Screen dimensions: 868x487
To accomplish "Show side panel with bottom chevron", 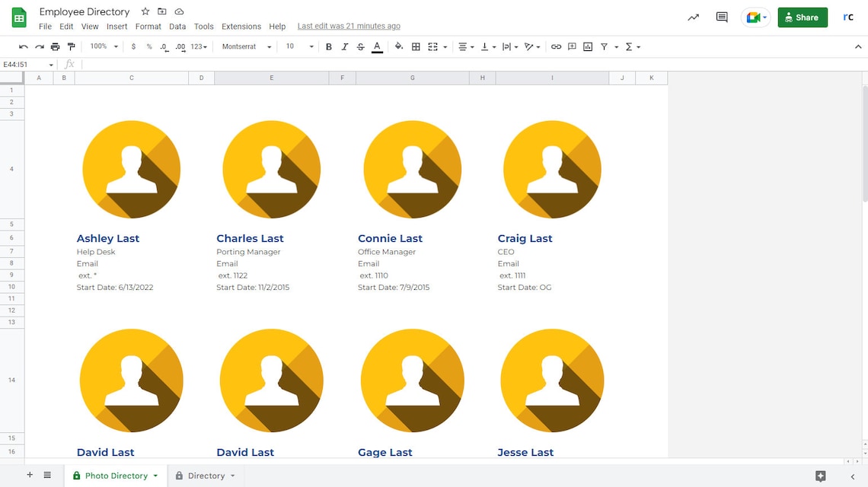I will (853, 476).
